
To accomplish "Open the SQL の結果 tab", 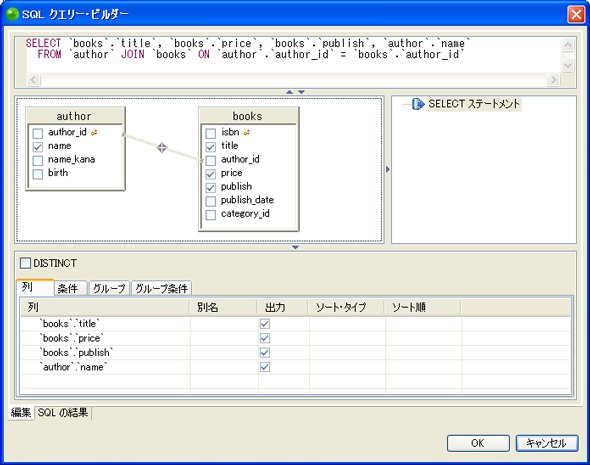I will click(63, 412).
